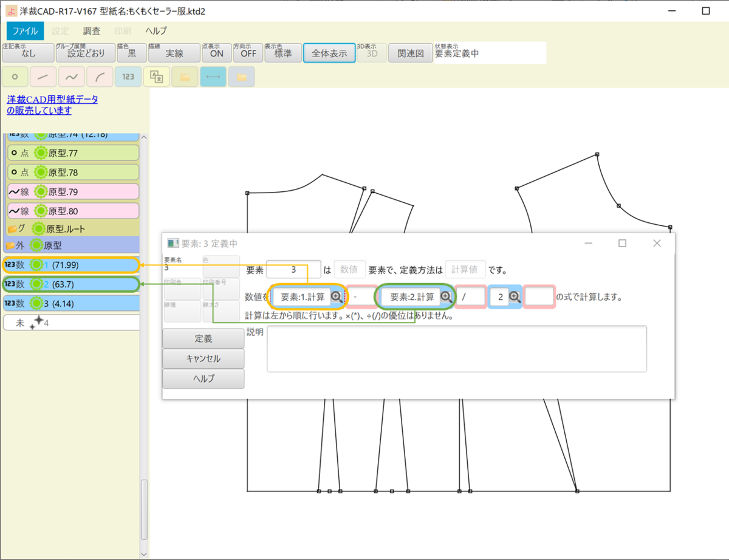Select element 数 2 (63.7)
729x560 pixels.
click(x=71, y=284)
